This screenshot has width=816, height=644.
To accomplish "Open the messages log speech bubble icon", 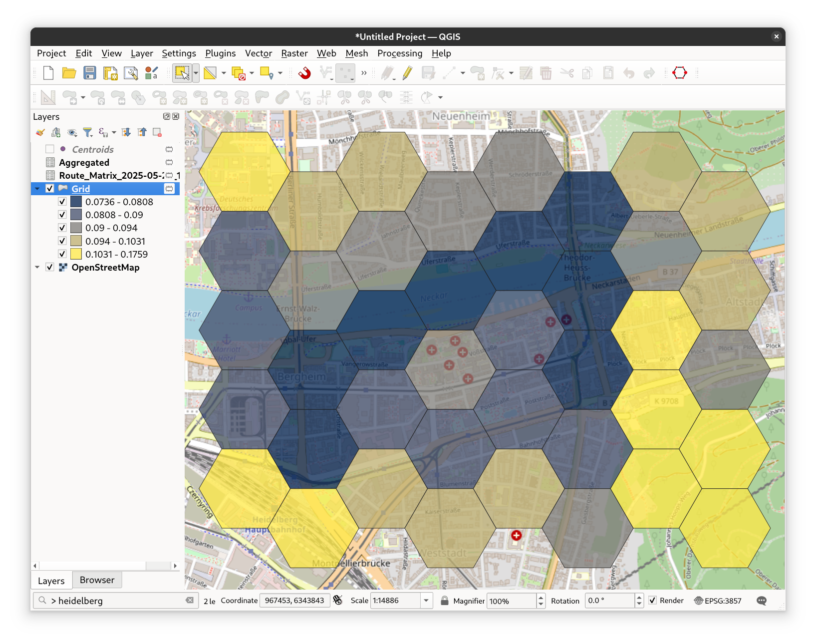I will tap(761, 601).
